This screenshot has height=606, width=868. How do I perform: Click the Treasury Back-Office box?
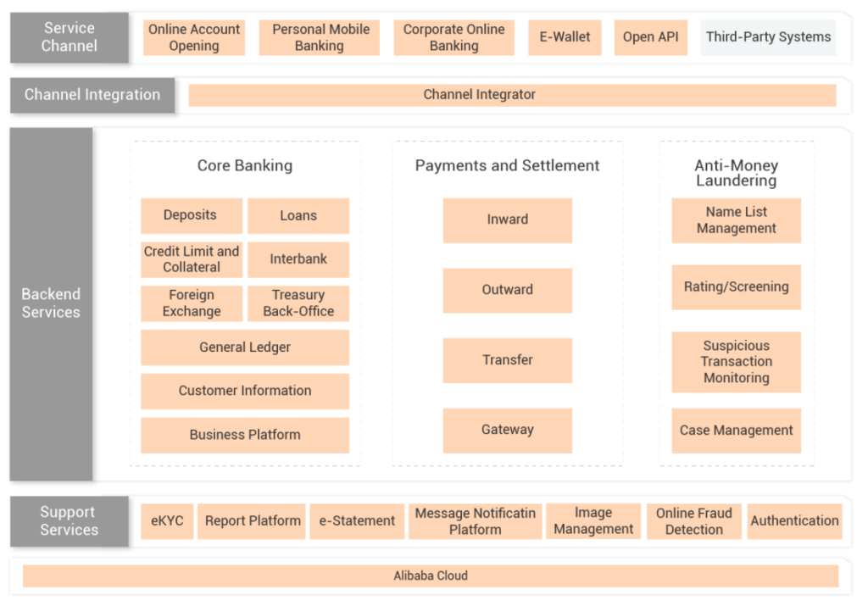298,303
